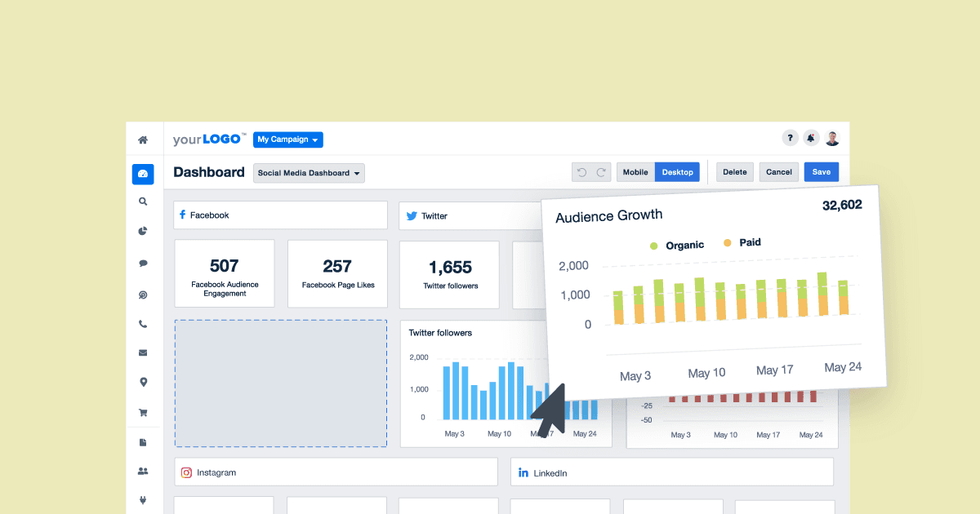This screenshot has width=980, height=514.
Task: Open the envelope mail icon in the sidebar
Action: click(x=143, y=352)
